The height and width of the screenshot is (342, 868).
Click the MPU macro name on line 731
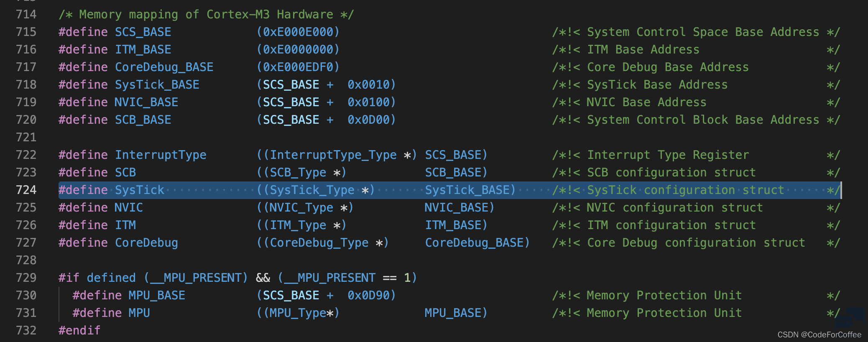(x=139, y=313)
